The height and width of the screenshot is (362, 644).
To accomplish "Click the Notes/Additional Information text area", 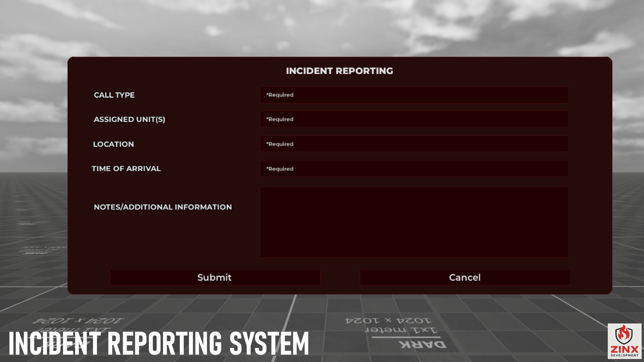I will 414,222.
